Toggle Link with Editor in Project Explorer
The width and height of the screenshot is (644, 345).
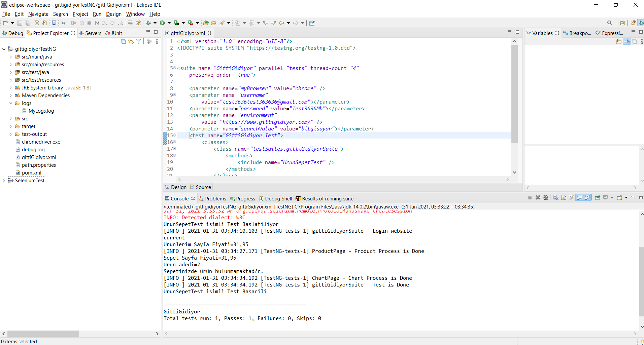point(131,41)
